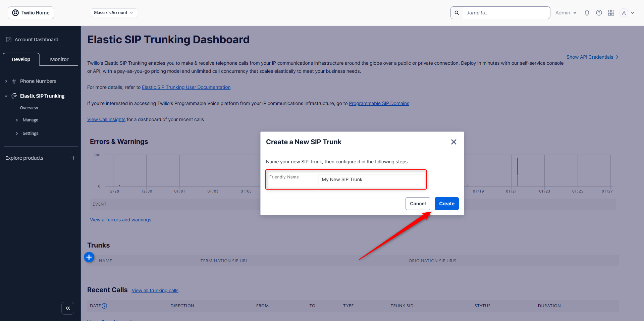This screenshot has width=644, height=321.
Task: Open the help question mark icon
Action: pyautogui.click(x=599, y=13)
